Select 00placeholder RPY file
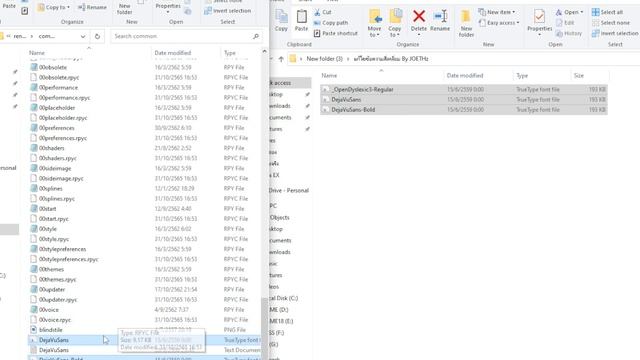The image size is (640, 360). [144, 108]
